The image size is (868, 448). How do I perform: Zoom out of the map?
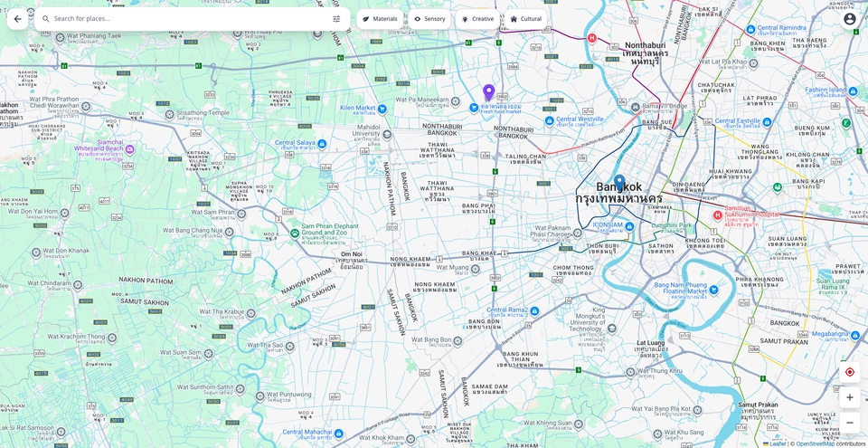(849, 423)
